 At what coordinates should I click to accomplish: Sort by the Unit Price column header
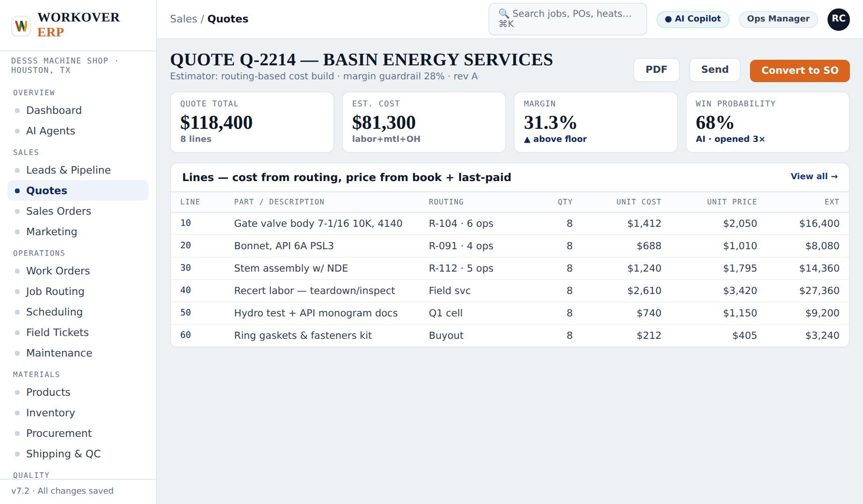point(731,202)
